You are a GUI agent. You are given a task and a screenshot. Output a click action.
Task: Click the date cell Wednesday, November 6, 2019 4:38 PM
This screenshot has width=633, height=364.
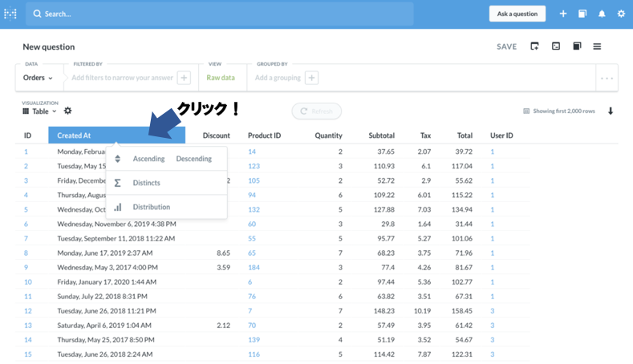coord(116,224)
